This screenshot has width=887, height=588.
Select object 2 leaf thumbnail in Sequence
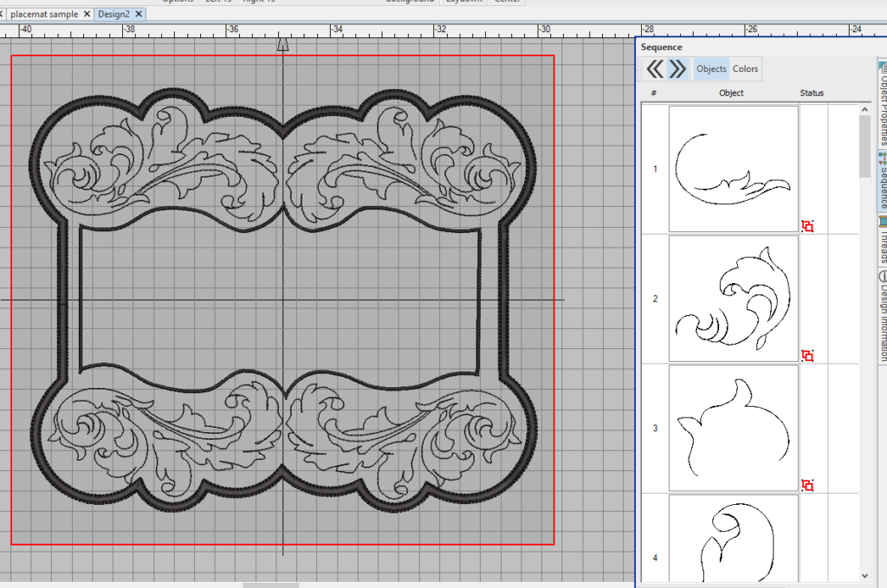point(733,299)
